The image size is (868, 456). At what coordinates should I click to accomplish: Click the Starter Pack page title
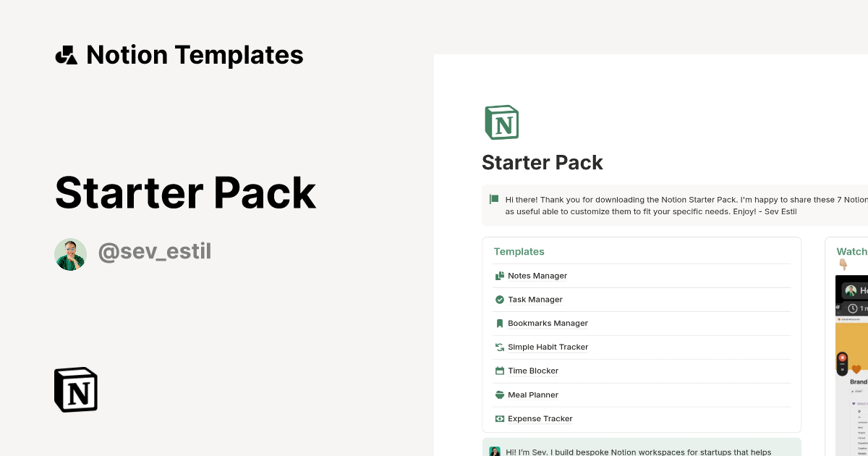[542, 162]
